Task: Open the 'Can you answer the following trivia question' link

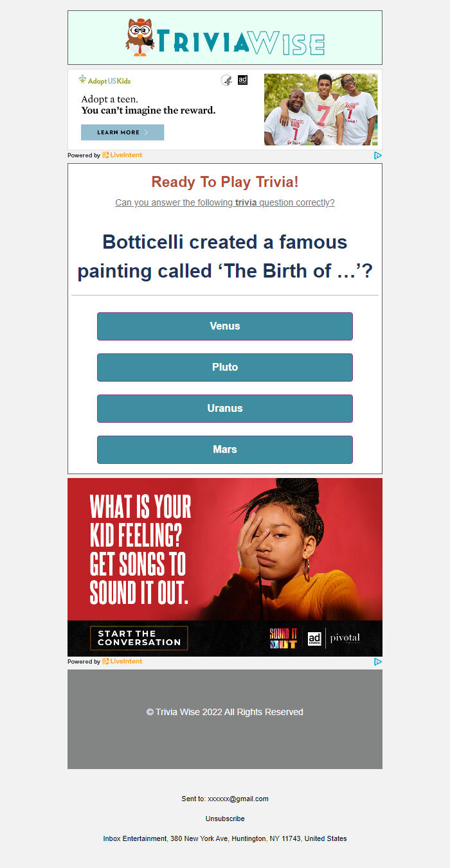Action: 225,202
